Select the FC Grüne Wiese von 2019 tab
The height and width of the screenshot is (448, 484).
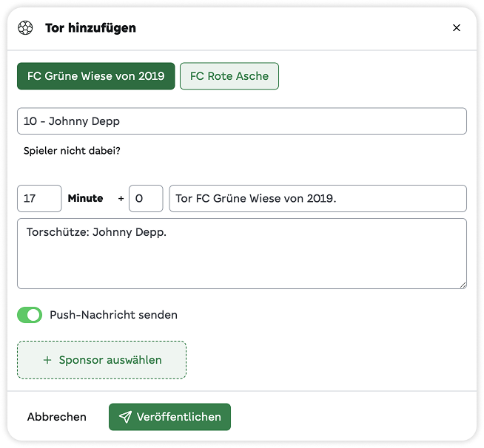point(96,76)
